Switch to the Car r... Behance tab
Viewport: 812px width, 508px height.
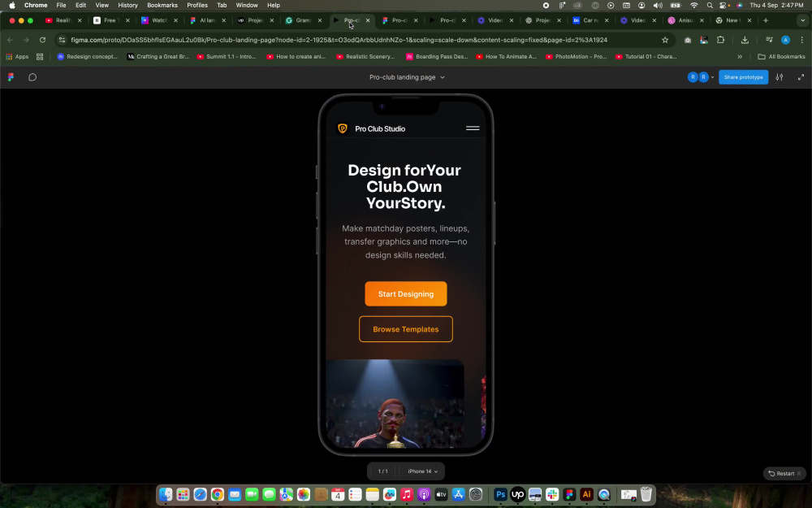(590, 20)
